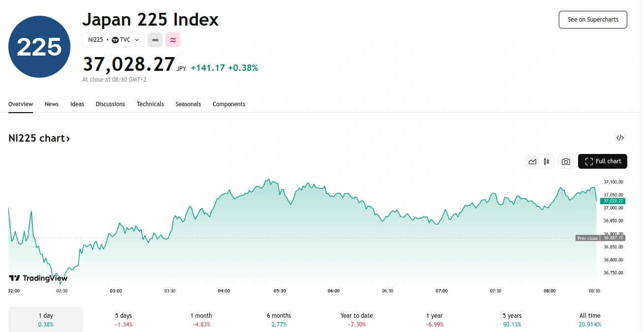Image resolution: width=644 pixels, height=332 pixels.
Task: Open the Full chart view
Action: click(603, 161)
